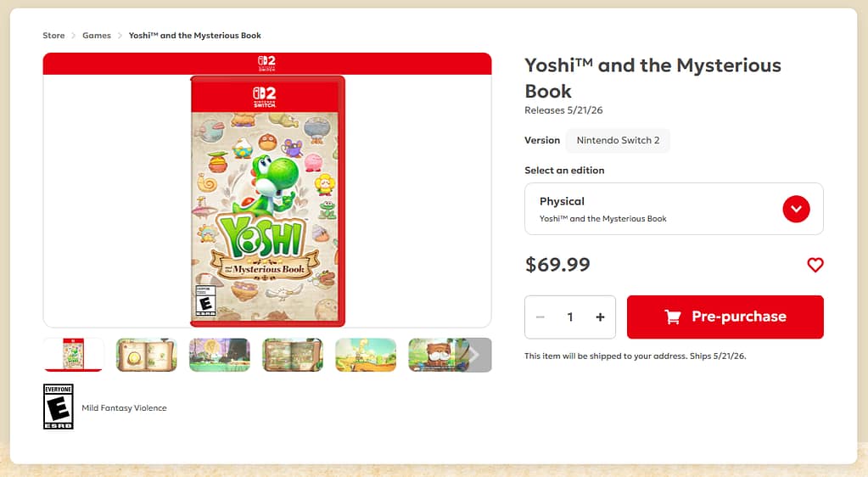The height and width of the screenshot is (477, 868).
Task: View the sixth screenshot thumbnail
Action: coord(433,355)
